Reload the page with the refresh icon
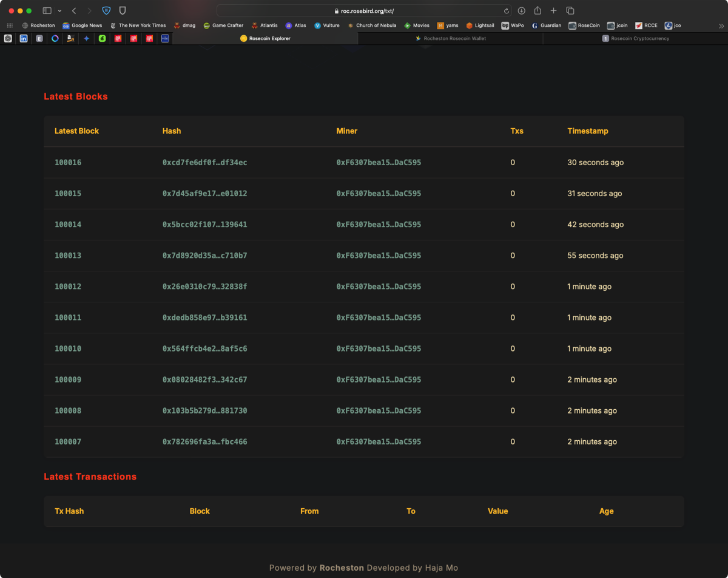 pyautogui.click(x=507, y=11)
